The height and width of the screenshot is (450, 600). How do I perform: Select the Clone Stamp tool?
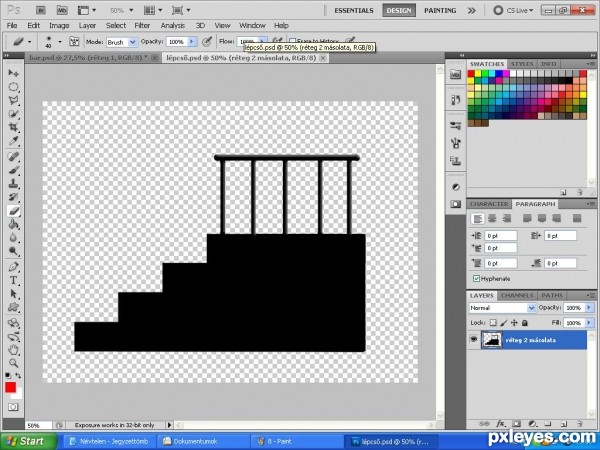[13, 184]
